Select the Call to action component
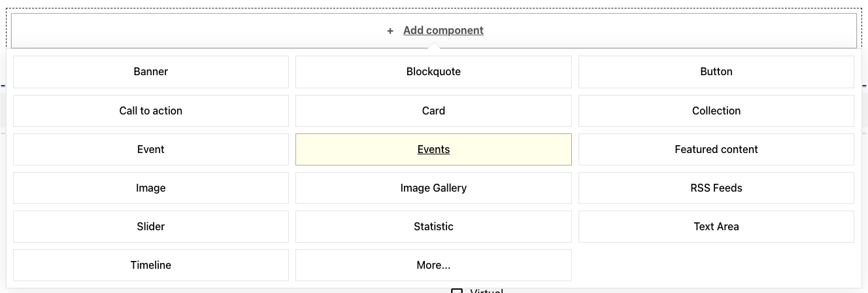868x293 pixels. tap(151, 111)
